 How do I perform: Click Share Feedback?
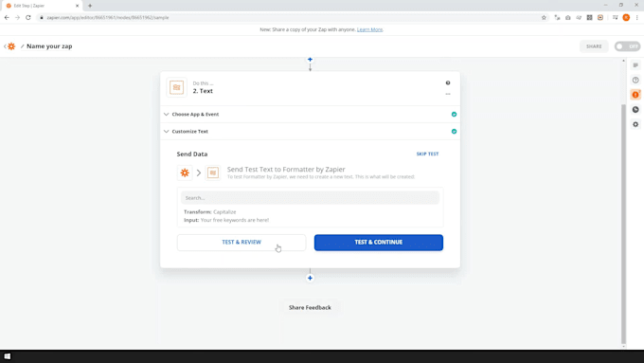pyautogui.click(x=310, y=307)
